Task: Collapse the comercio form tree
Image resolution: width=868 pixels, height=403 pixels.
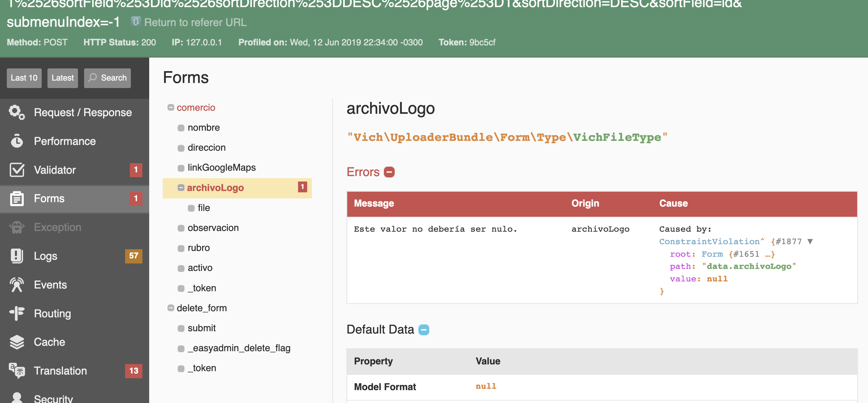Action: (171, 107)
